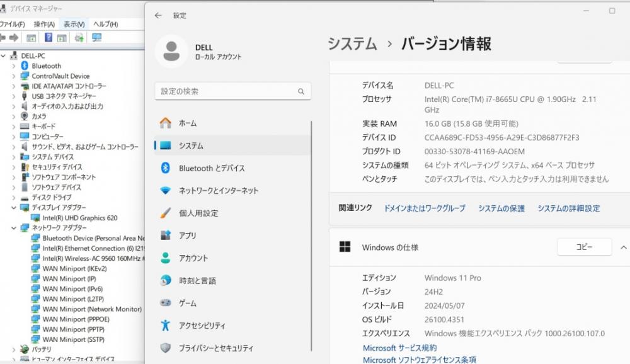Open the 操作(A) menu in Device Manager

[44, 24]
